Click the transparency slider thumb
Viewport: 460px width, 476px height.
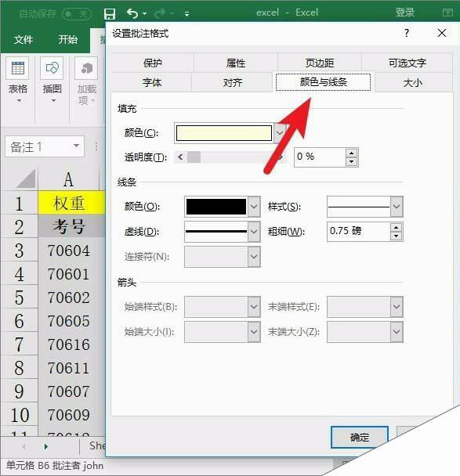pos(194,157)
